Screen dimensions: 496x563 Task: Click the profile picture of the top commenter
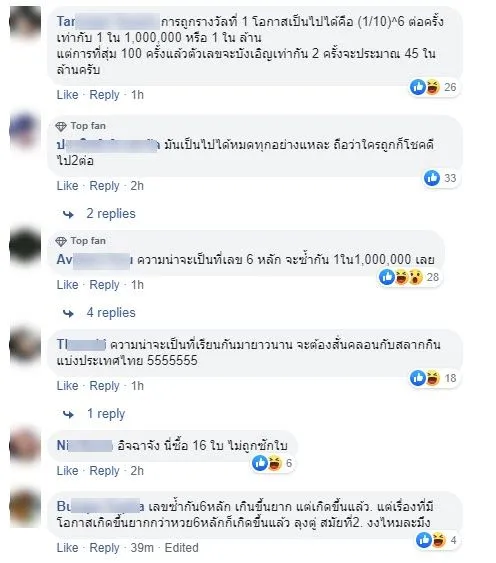click(25, 22)
